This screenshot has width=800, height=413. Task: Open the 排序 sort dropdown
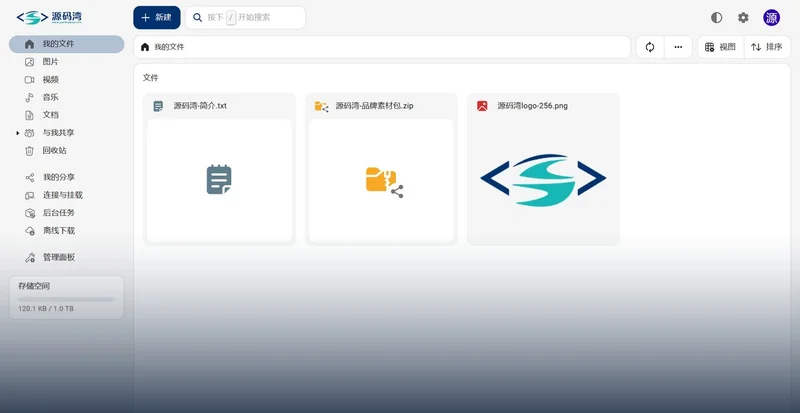coord(767,47)
